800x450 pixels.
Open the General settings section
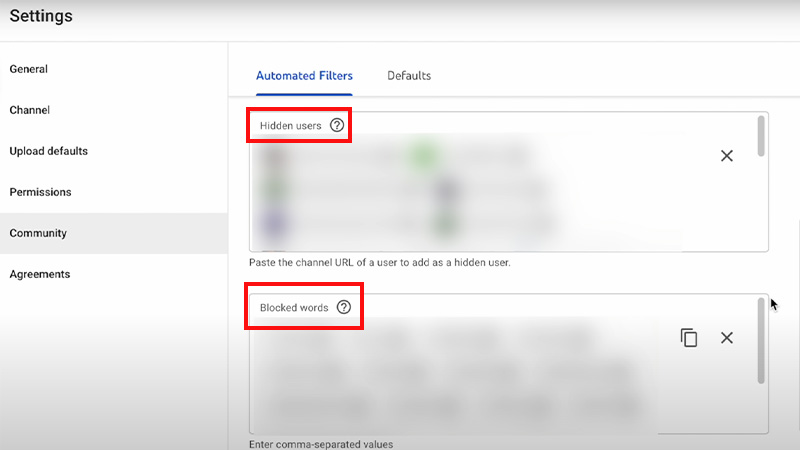[113, 69]
